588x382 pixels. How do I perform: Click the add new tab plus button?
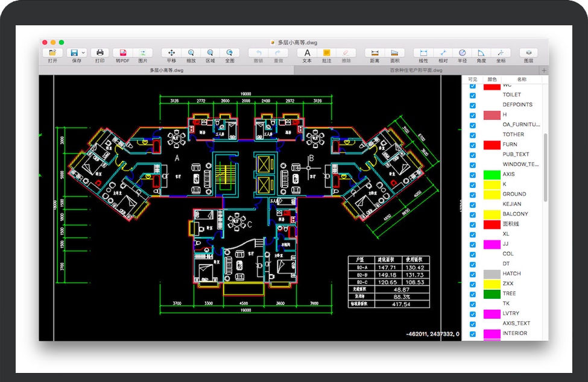[544, 70]
